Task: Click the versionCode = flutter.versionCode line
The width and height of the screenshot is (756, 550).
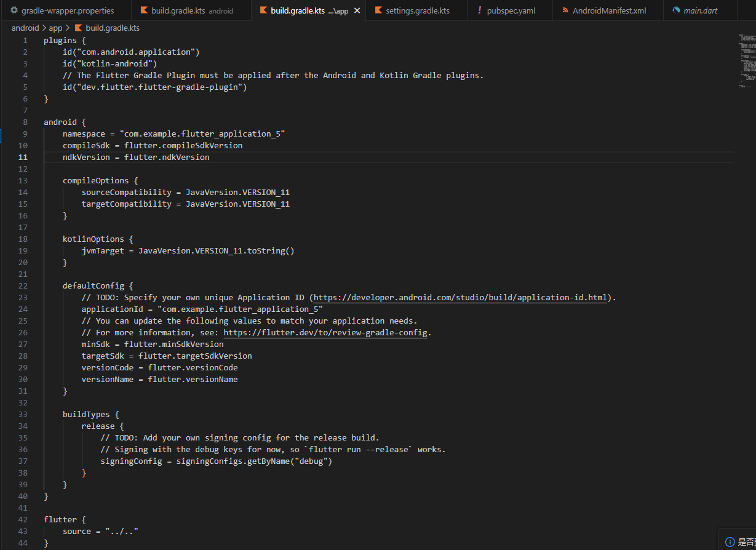Action: point(160,368)
